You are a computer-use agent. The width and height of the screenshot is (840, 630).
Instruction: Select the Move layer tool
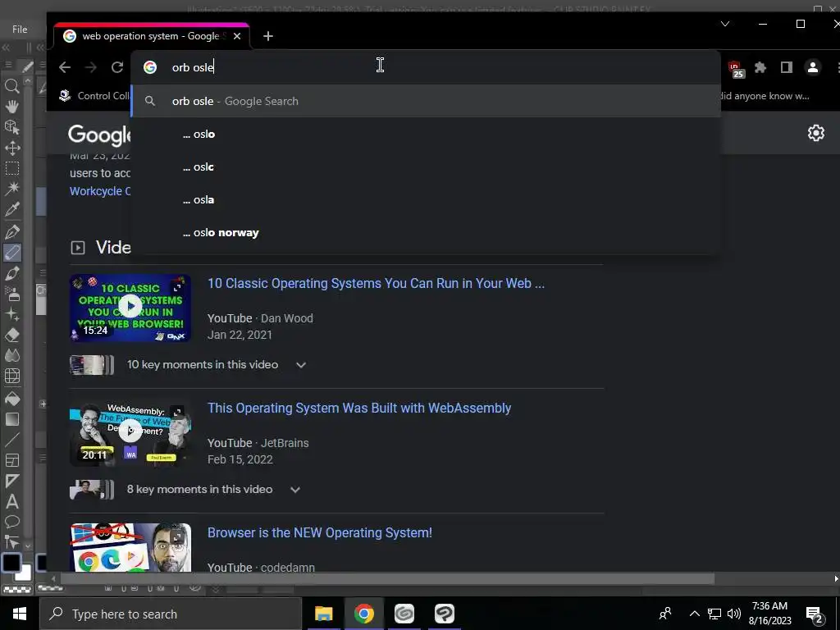point(11,148)
